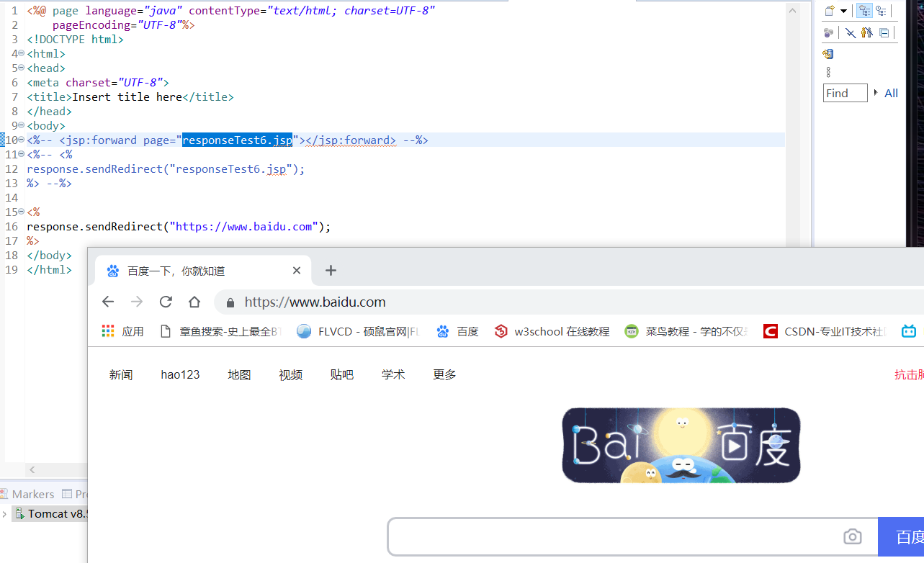This screenshot has width=924, height=563.
Task: Open a new browser tab with plus button
Action: 331,271
